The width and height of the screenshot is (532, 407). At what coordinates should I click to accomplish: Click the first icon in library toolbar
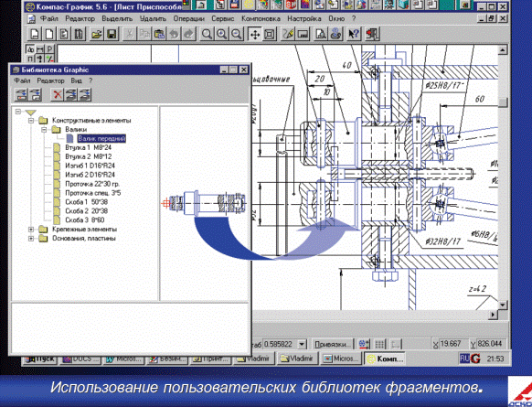coord(21,95)
